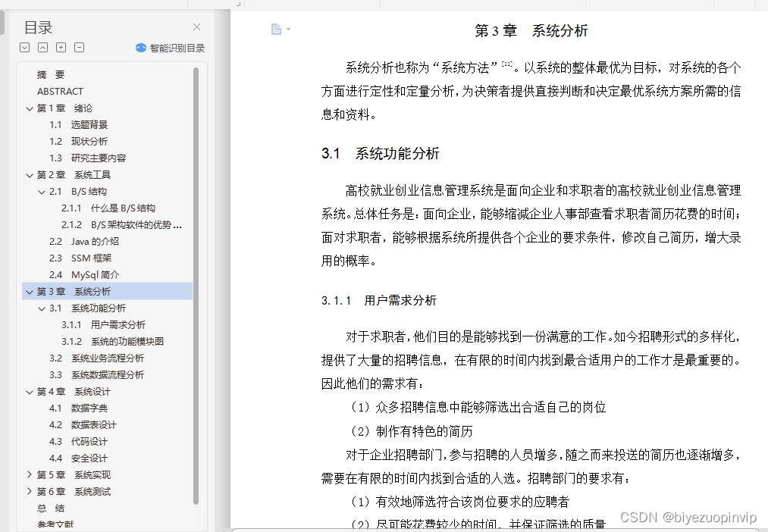Open dropdown arrow beside the document page icon
Viewport: 768px width, 532px height.
pos(289,30)
